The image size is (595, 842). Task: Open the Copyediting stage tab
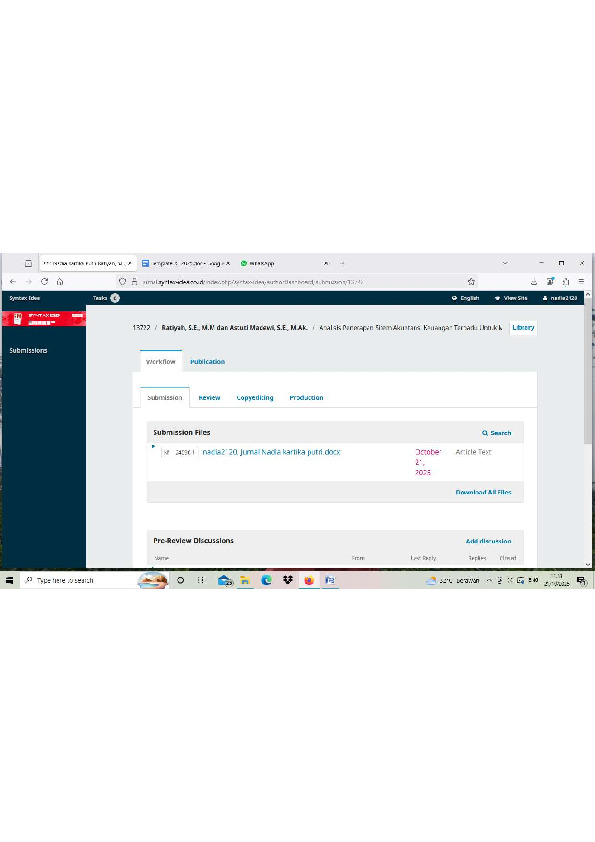(x=255, y=398)
